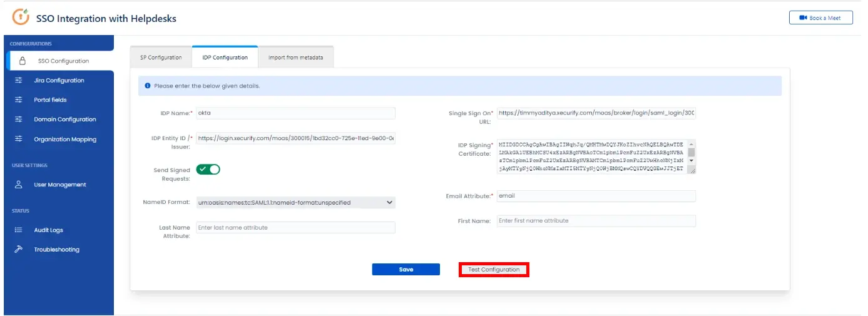Open the Import from metadata tab

296,57
